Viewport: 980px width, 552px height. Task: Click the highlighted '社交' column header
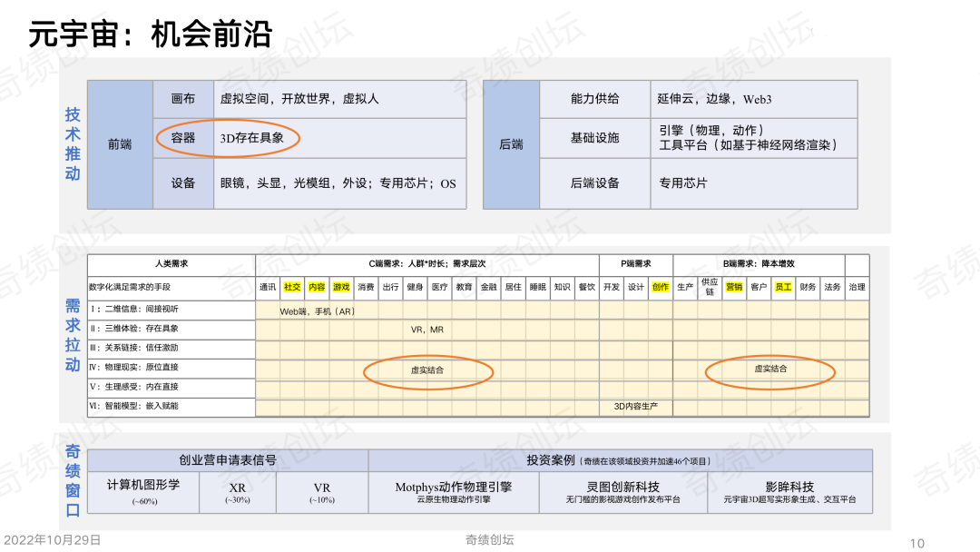pyautogui.click(x=292, y=287)
